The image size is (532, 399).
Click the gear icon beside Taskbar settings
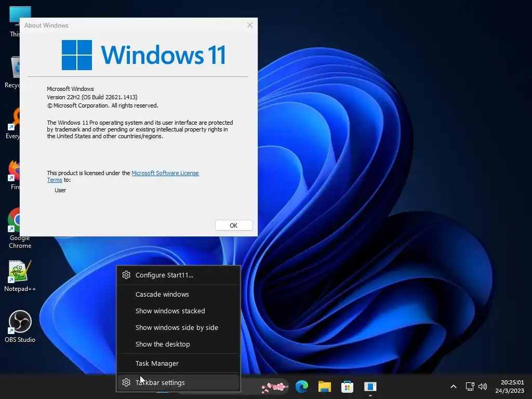pyautogui.click(x=126, y=382)
